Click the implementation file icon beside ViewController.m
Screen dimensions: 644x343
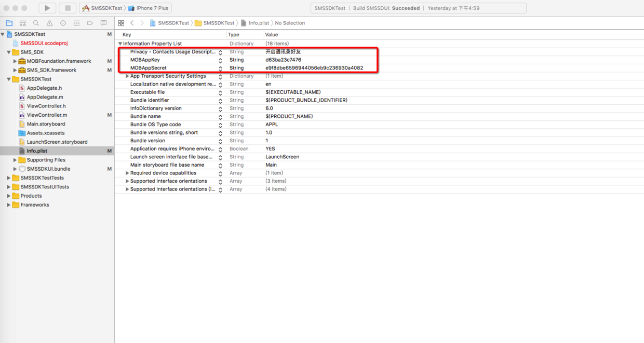click(x=22, y=115)
